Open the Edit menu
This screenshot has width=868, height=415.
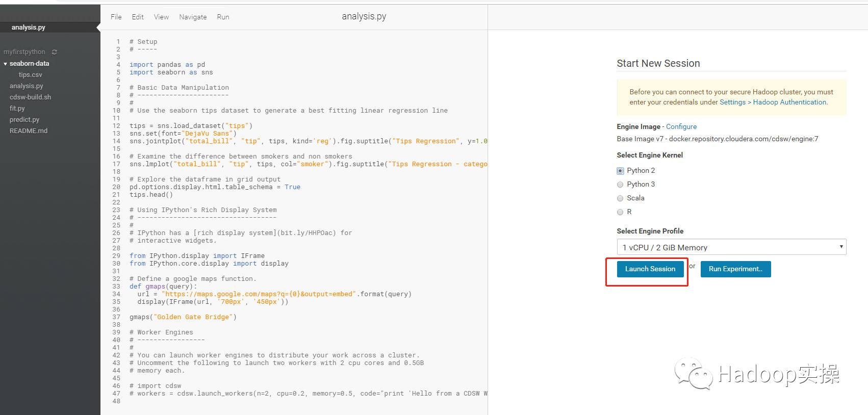pos(138,17)
